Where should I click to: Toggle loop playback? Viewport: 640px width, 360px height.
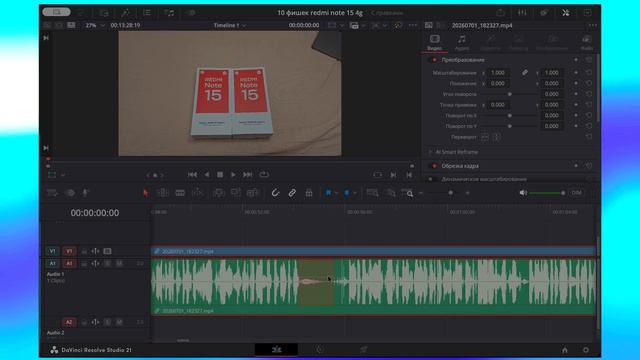264,175
